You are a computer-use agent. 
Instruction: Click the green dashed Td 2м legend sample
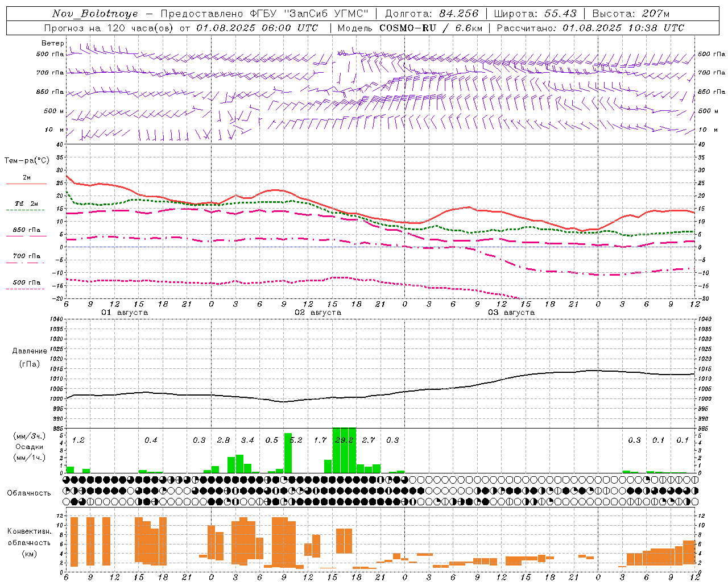coord(25,210)
